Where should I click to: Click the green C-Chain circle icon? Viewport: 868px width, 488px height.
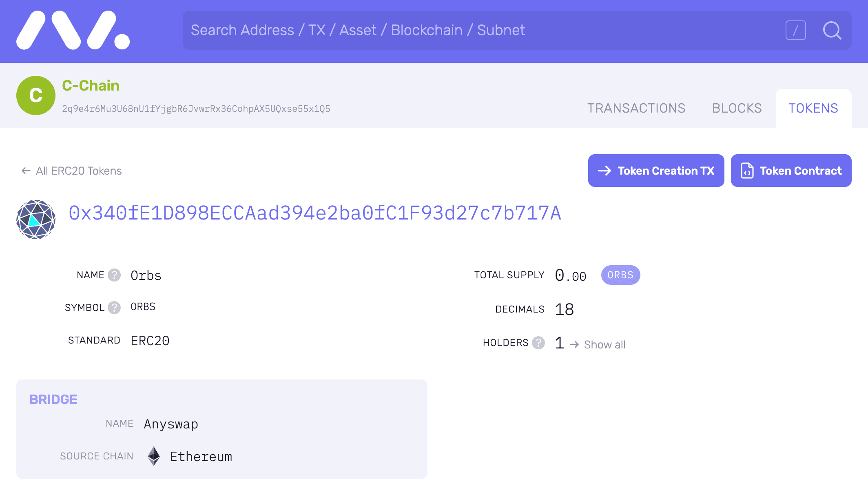tap(36, 95)
